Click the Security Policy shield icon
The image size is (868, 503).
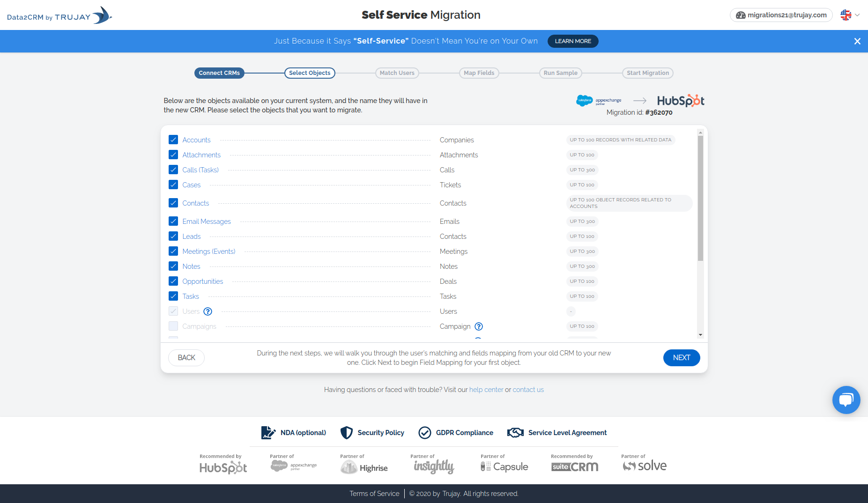coord(346,433)
